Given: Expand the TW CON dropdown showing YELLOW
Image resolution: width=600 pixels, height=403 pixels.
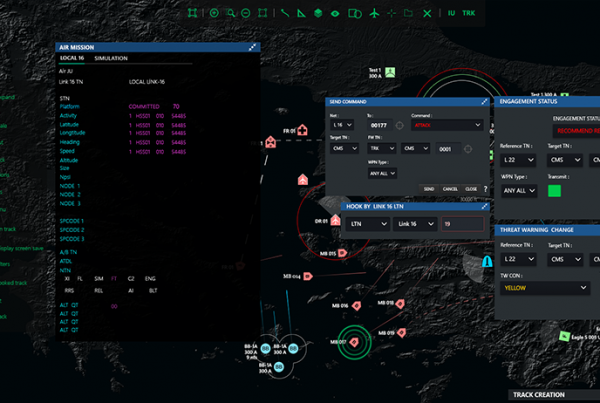Looking at the screenshot, I should 543,288.
